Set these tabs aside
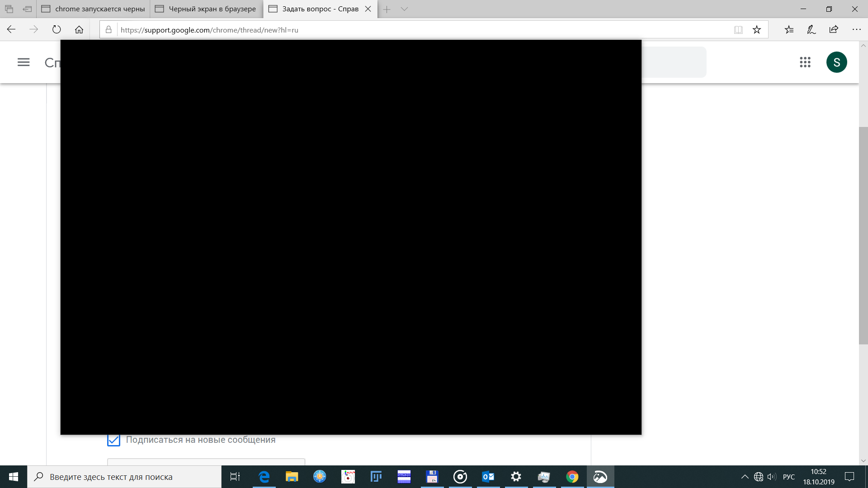868x488 pixels. (27, 9)
